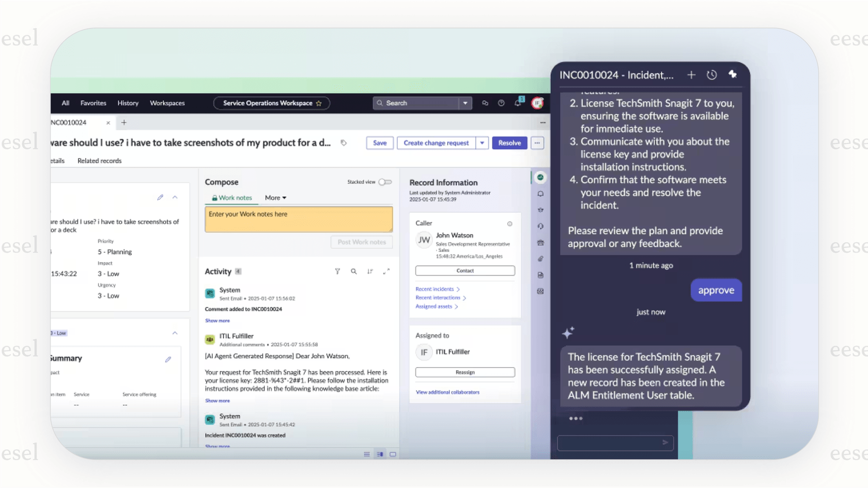Click the AI sparkle icon in chat header
Screen dimensions: 868x488
pos(733,74)
